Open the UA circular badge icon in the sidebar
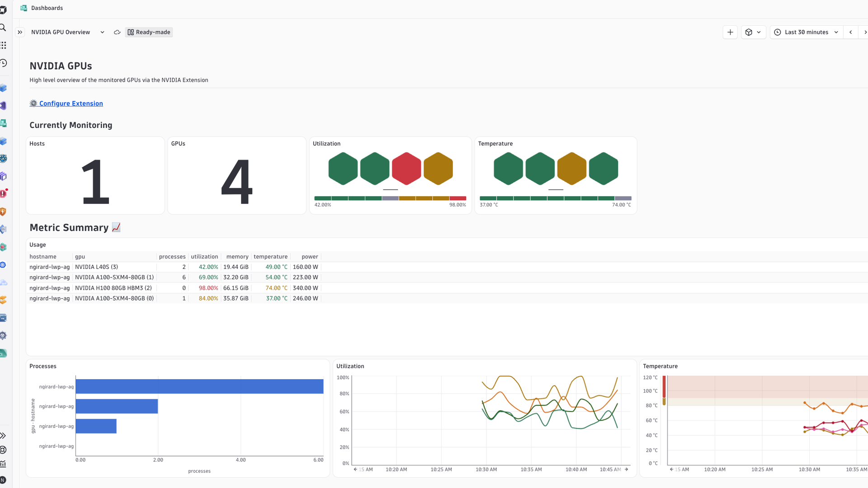The height and width of the screenshot is (488, 868). click(3, 158)
